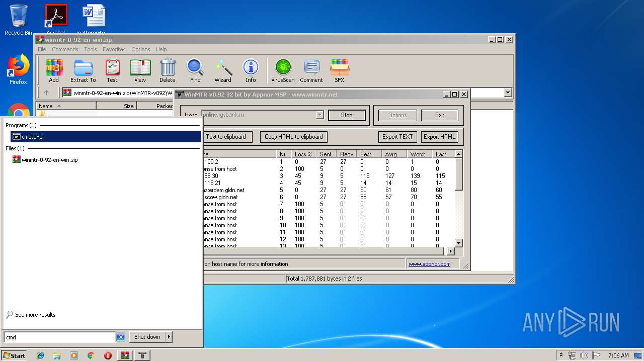Click the Export HTML button
Image resolution: width=644 pixels, height=362 pixels.
click(439, 137)
